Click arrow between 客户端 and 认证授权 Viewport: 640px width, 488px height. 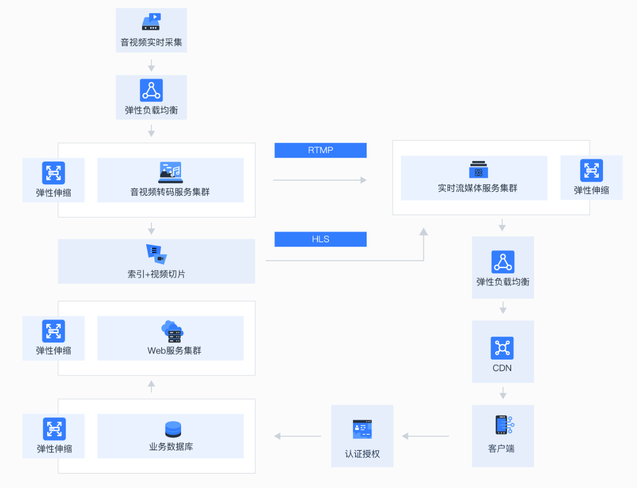[x=425, y=436]
